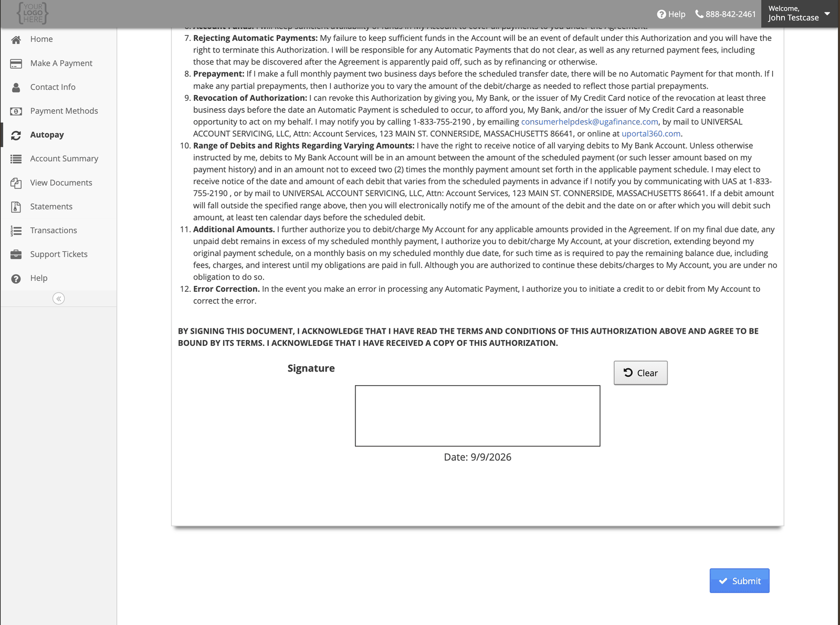840x625 pixels.
Task: Click the Error Correction. clause heading
Action: tap(226, 289)
